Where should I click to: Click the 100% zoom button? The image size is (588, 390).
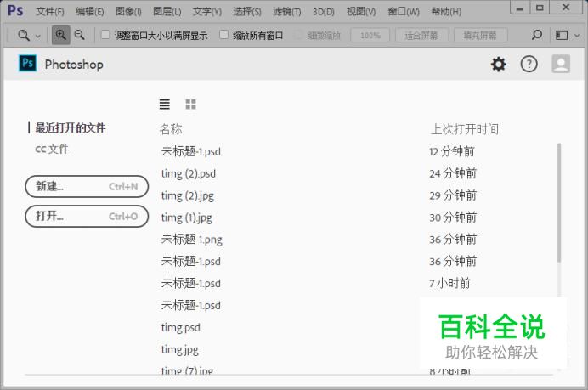click(370, 36)
